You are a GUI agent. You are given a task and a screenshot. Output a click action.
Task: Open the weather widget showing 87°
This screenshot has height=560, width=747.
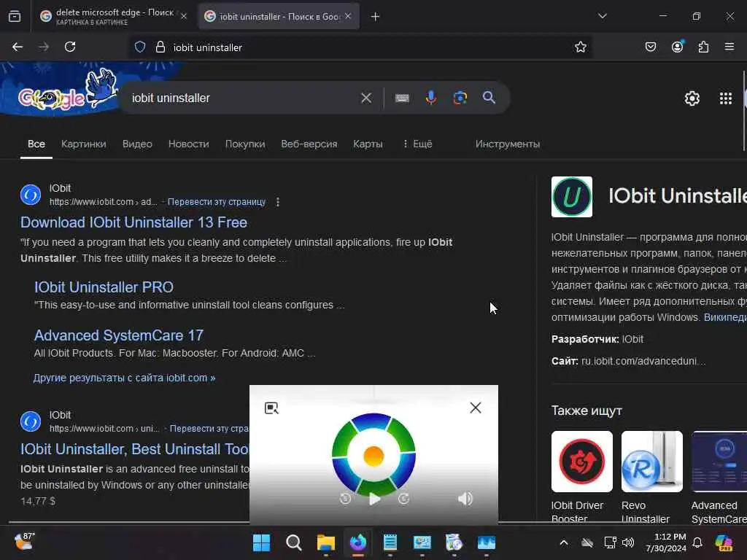[x=25, y=541]
